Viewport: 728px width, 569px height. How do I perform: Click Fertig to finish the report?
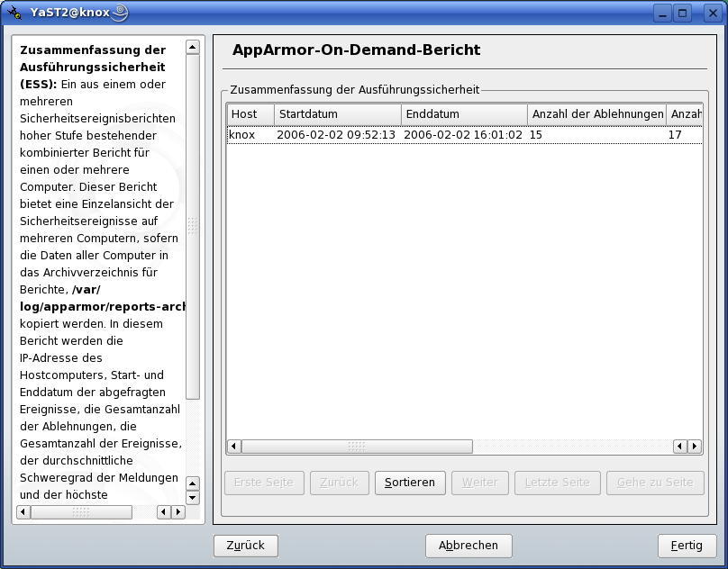coord(687,546)
